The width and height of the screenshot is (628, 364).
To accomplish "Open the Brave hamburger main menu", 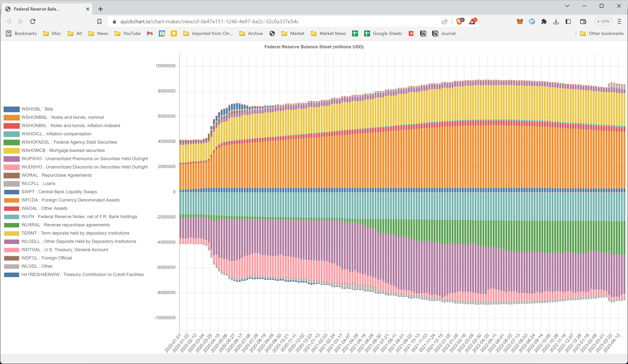I will click(619, 21).
